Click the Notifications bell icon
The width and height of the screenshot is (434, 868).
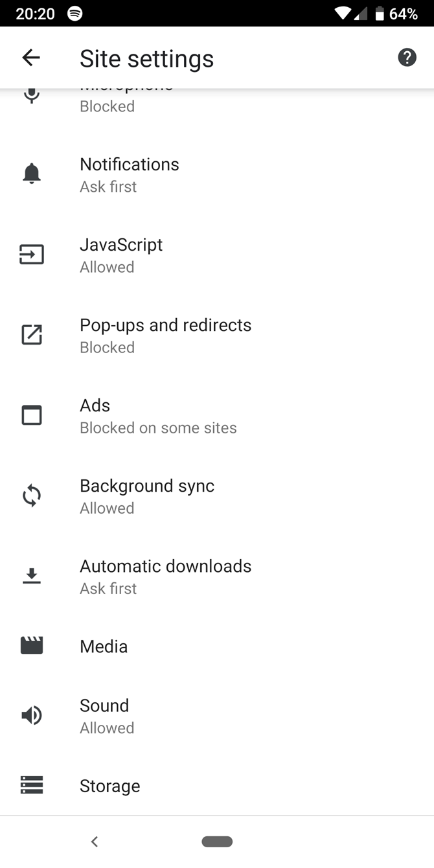31,173
